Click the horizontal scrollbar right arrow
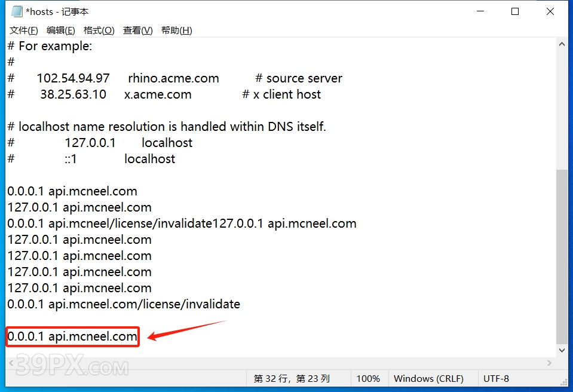The image size is (573, 392). point(549,363)
